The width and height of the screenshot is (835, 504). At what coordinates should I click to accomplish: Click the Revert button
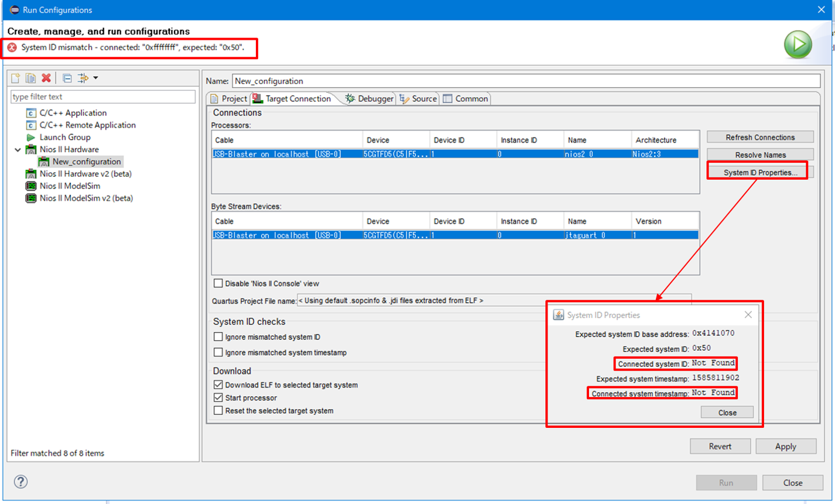720,446
